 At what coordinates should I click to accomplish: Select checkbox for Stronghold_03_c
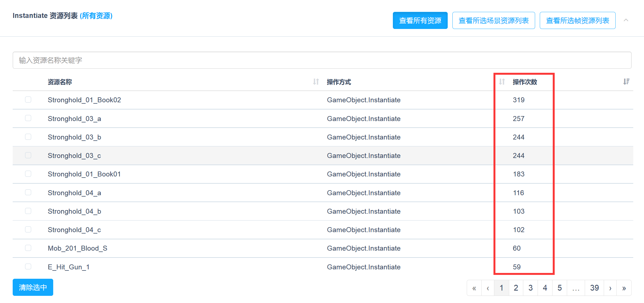tap(28, 155)
